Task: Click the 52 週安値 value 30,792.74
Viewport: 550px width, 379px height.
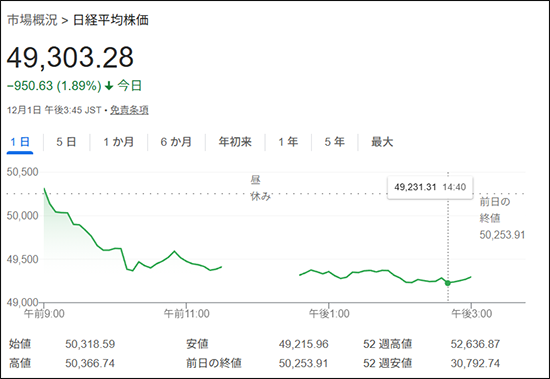Action: [475, 363]
